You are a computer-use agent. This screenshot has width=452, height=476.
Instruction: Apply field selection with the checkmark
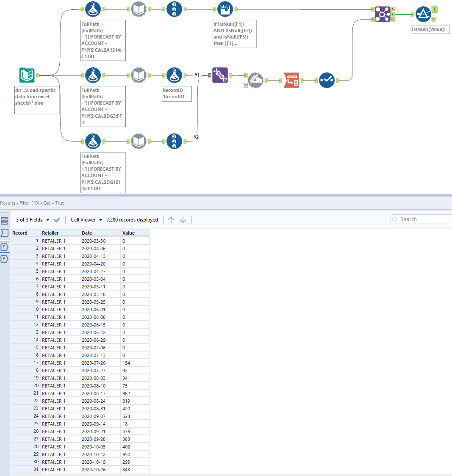(56, 220)
